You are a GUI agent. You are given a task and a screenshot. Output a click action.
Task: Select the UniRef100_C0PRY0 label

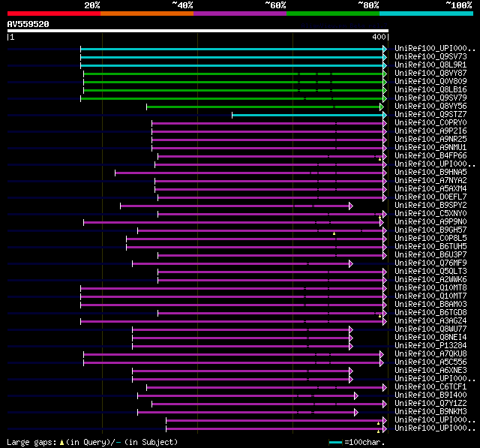[x=430, y=123]
